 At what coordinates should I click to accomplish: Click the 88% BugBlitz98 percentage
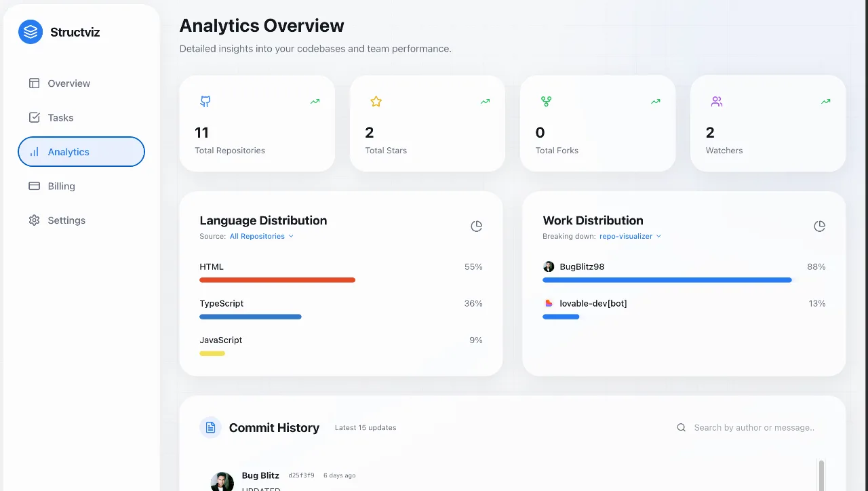point(816,267)
